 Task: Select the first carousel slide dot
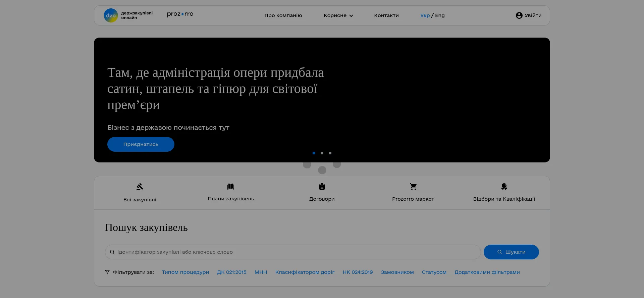point(314,153)
